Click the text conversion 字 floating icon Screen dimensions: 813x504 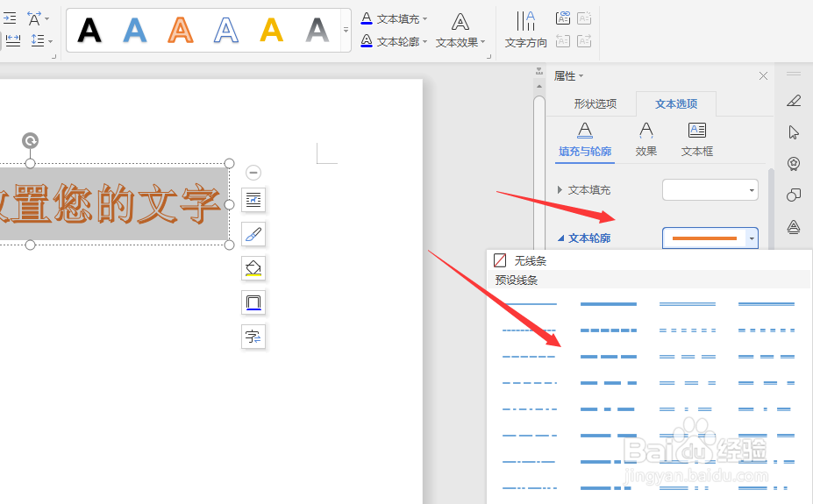253,337
